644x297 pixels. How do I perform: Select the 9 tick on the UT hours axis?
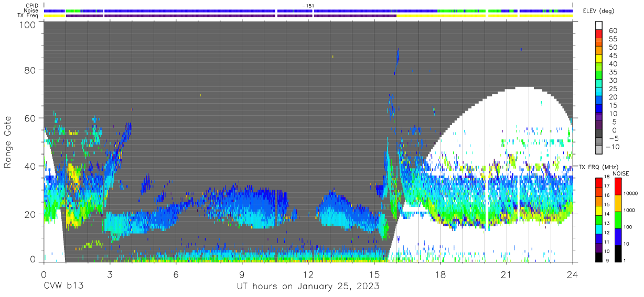click(x=242, y=274)
